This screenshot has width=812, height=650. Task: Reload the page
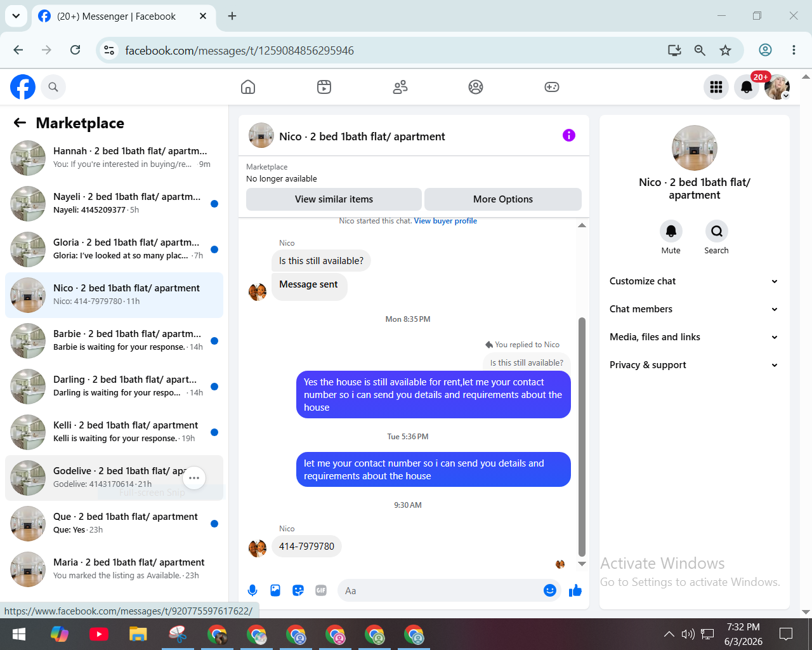click(75, 50)
